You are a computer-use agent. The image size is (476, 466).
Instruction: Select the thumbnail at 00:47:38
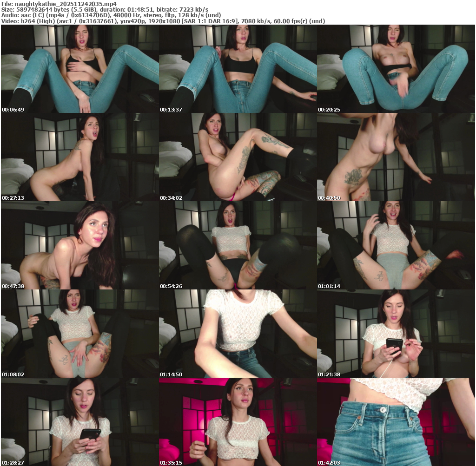[79, 245]
